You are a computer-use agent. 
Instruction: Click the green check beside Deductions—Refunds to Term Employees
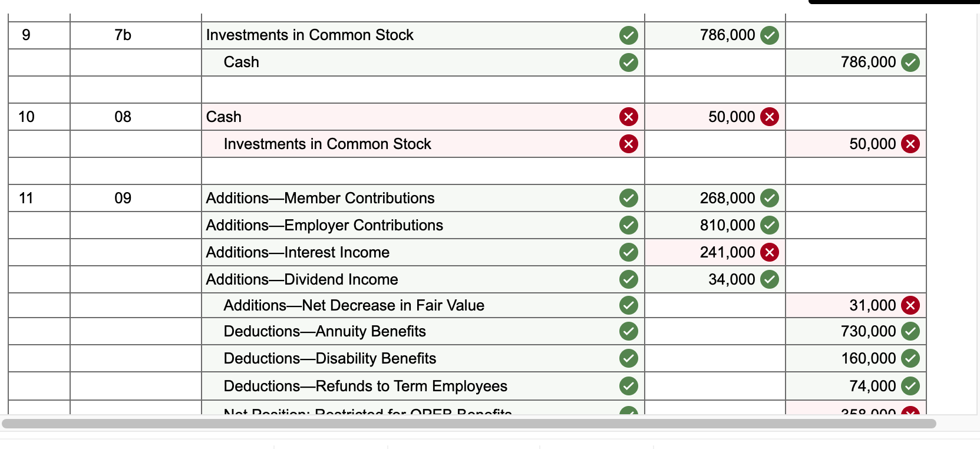point(628,386)
